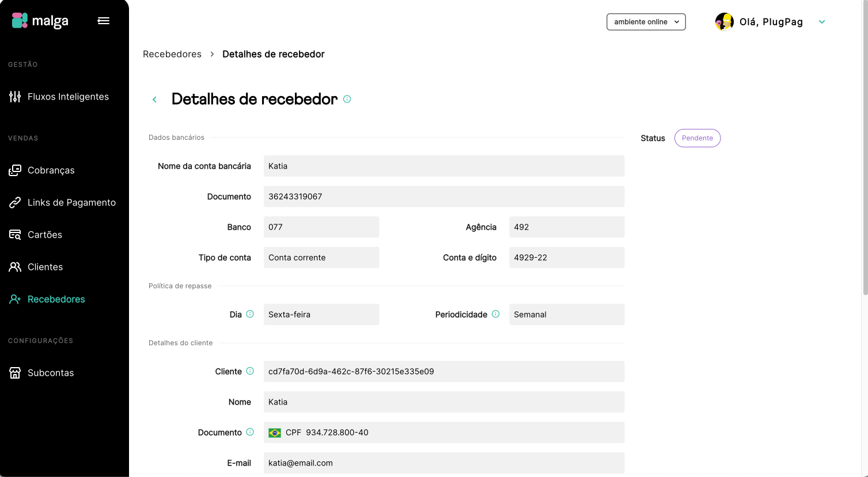The height and width of the screenshot is (477, 868).
Task: Click Detalhes do cliente section heading
Action: point(180,343)
